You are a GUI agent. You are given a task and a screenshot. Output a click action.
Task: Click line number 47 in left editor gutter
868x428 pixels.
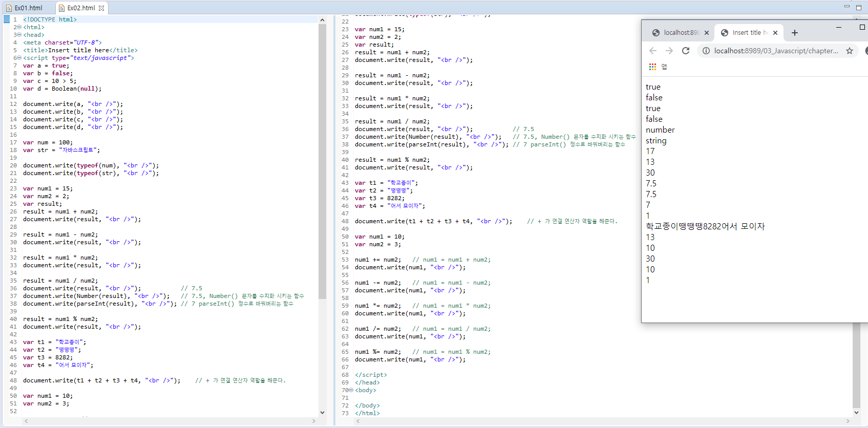pyautogui.click(x=13, y=373)
